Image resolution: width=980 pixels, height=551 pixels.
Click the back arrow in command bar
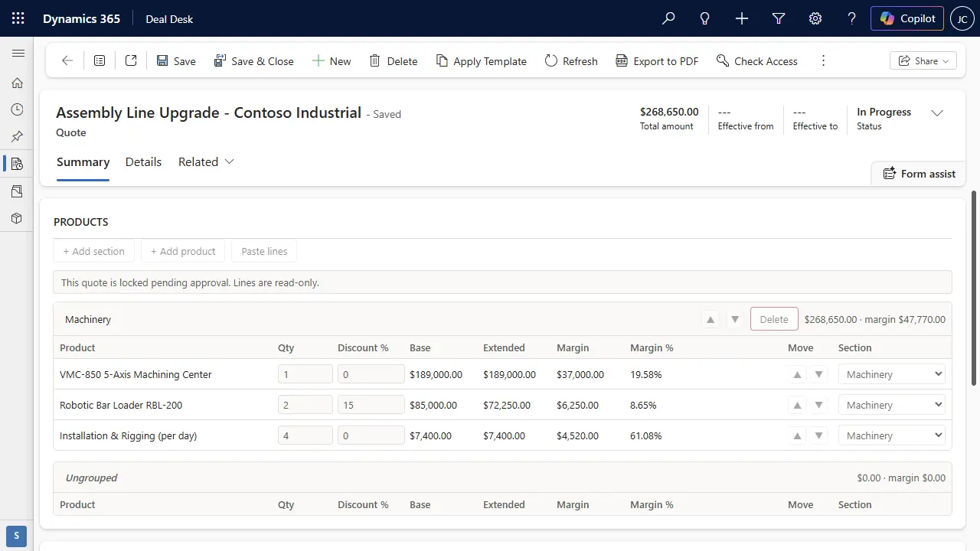tap(67, 60)
